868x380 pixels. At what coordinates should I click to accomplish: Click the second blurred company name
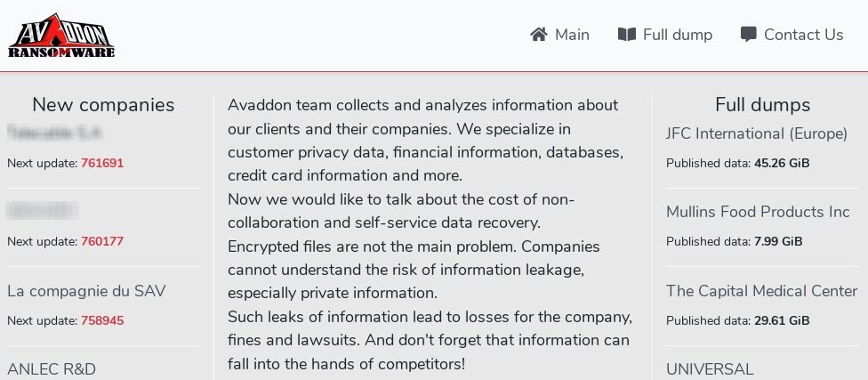coord(43,212)
